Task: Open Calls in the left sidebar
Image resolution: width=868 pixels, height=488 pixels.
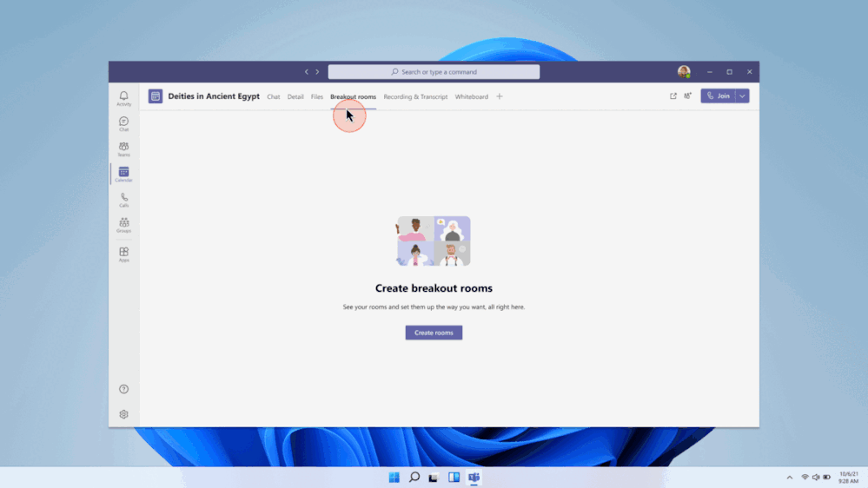Action: (123, 199)
